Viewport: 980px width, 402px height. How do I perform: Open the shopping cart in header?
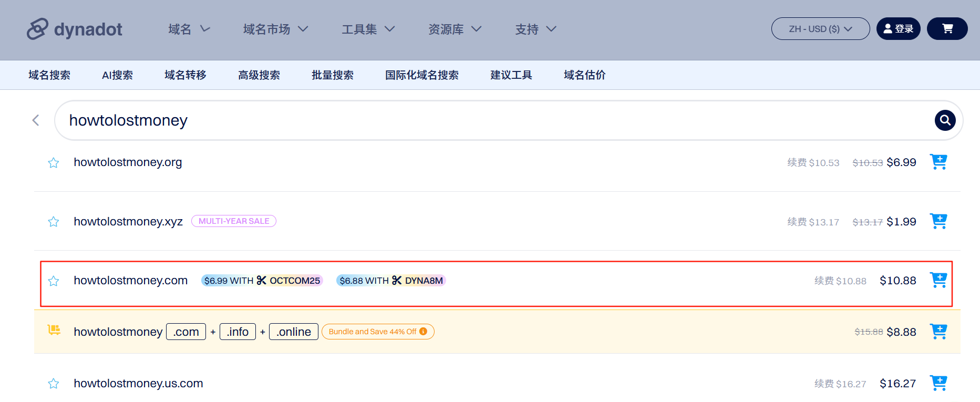point(947,29)
